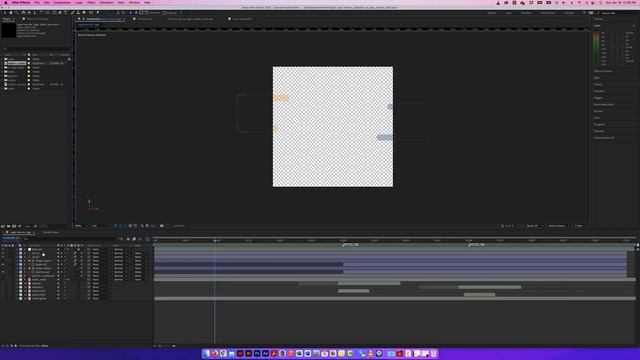Viewport: 640px width, 360px height.
Task: Toggle hide shy layers switch
Action: pyautogui.click(x=128, y=239)
